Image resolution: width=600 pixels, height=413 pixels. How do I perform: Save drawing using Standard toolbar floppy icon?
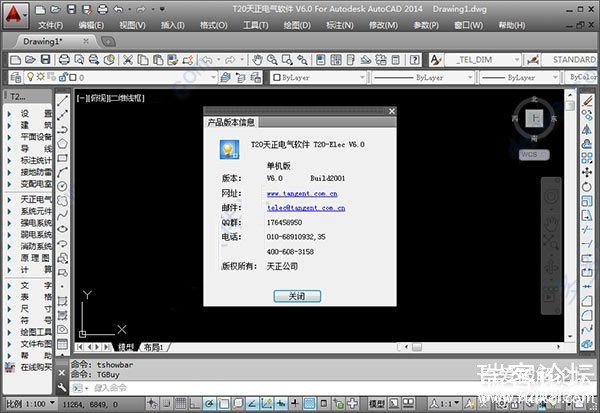[x=46, y=60]
